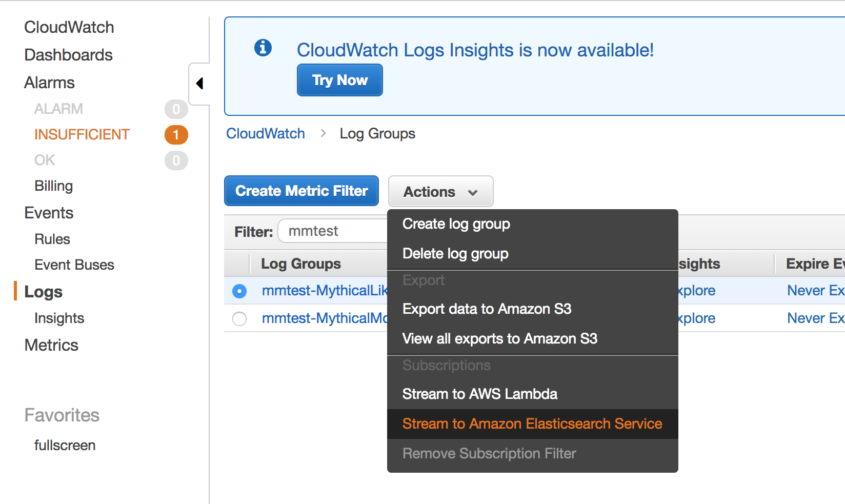Open Alarms in the sidebar
This screenshot has height=504, width=845.
(50, 83)
